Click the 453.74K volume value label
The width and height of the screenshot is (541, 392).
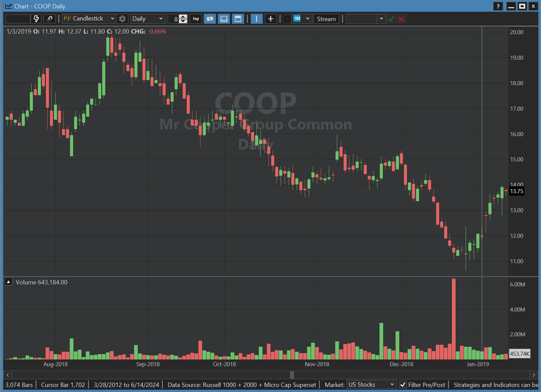[520, 354]
